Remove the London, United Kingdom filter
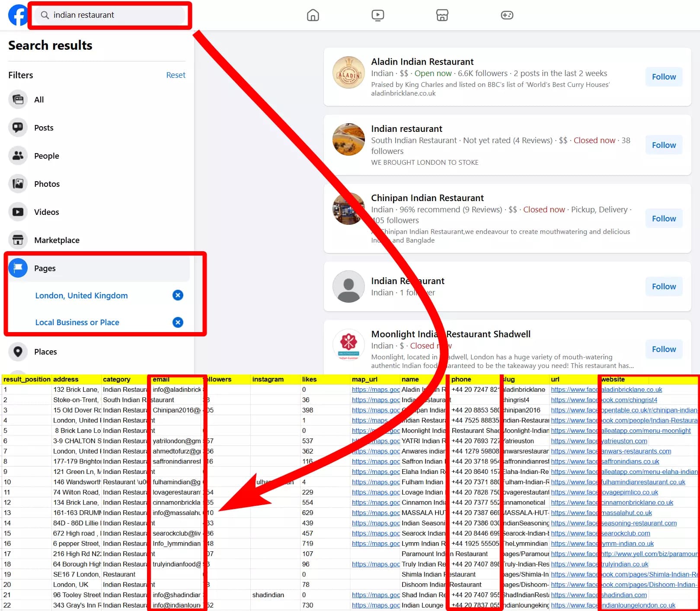This screenshot has width=700, height=611. (x=178, y=295)
